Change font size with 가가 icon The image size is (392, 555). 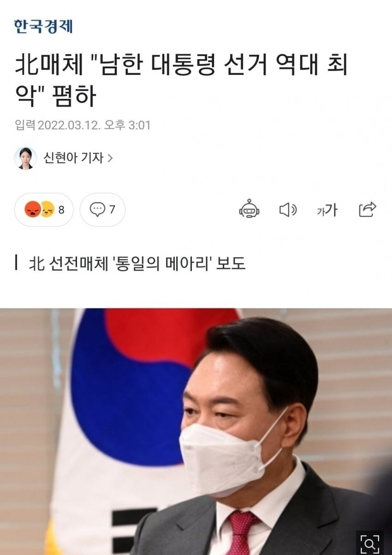click(x=327, y=210)
